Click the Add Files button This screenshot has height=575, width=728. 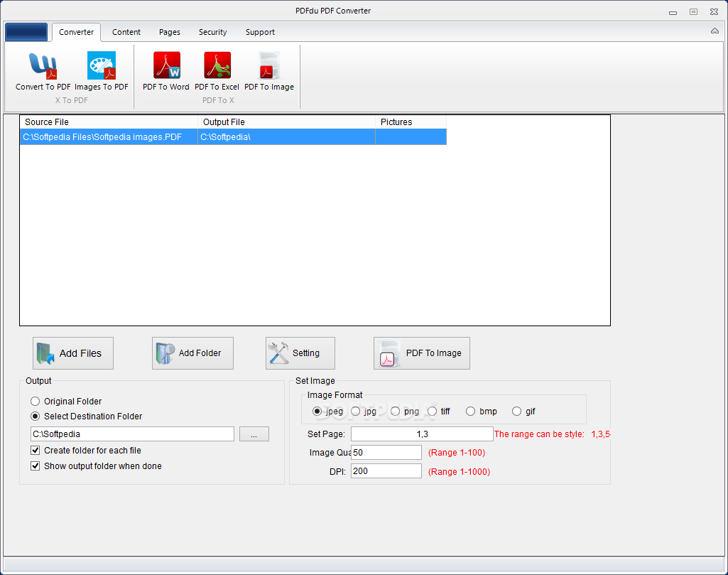pos(73,353)
